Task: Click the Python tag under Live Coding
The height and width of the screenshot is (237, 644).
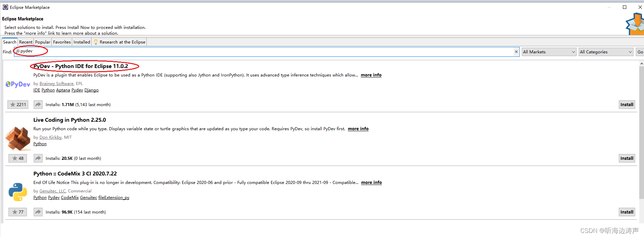Action: click(x=40, y=144)
